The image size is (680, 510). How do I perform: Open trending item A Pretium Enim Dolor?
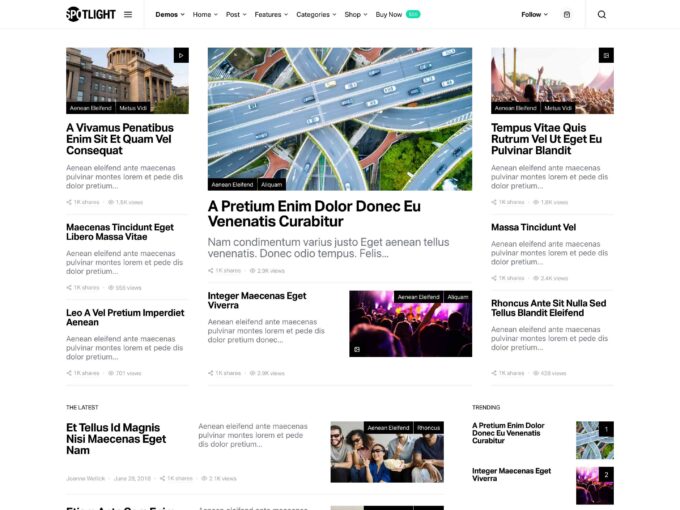click(x=508, y=433)
